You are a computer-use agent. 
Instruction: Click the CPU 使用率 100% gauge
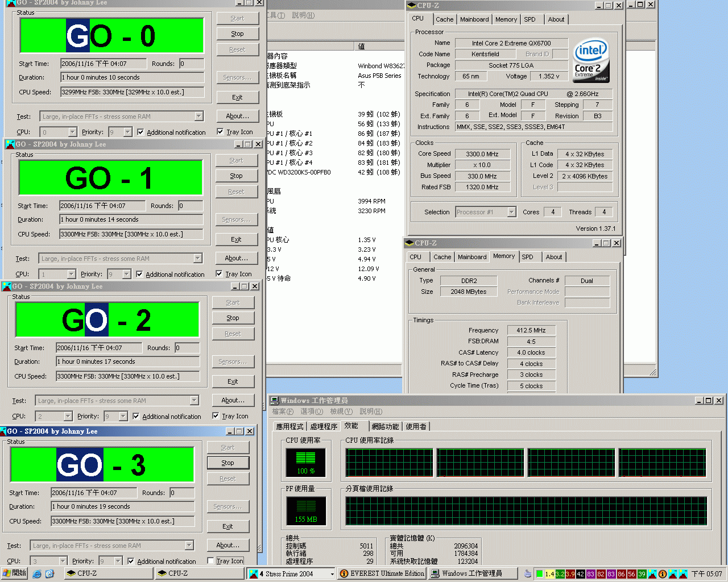point(306,462)
